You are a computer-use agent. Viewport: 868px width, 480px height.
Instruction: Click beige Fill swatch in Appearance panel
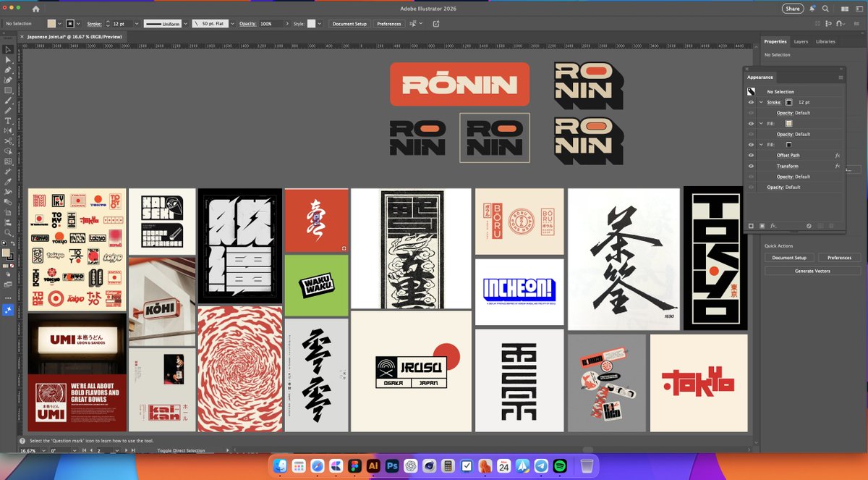pos(788,124)
